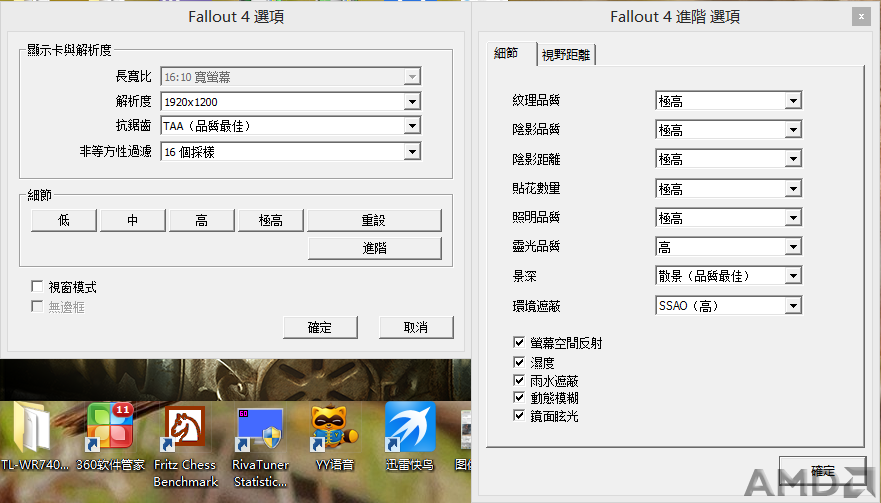Set detail preset to 極高

271,220
